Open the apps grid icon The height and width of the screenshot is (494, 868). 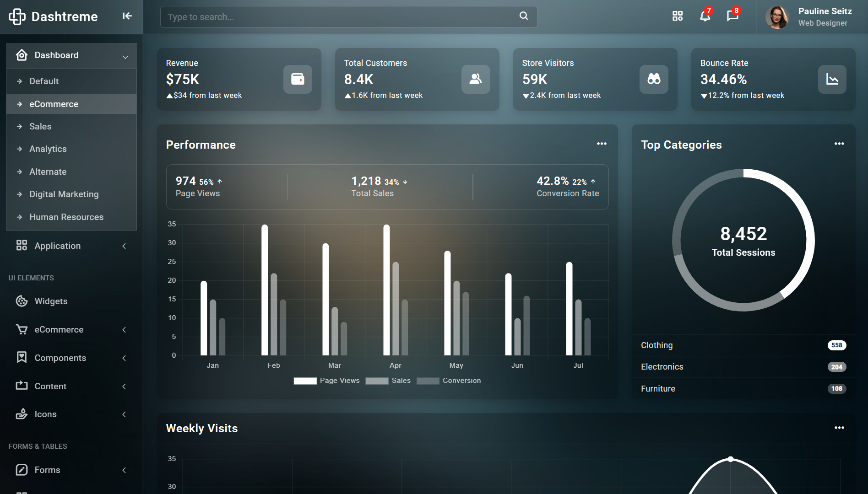tap(678, 16)
